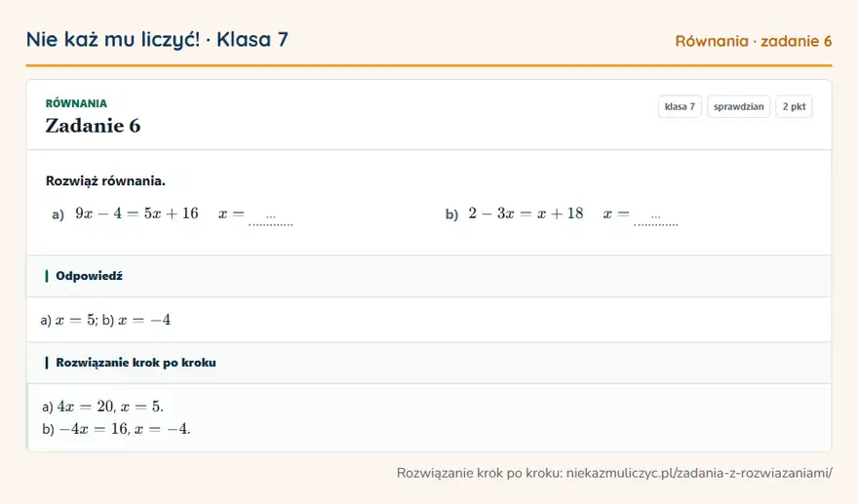Select the 'sprawdzian' tag
The image size is (858, 504).
pos(739,106)
